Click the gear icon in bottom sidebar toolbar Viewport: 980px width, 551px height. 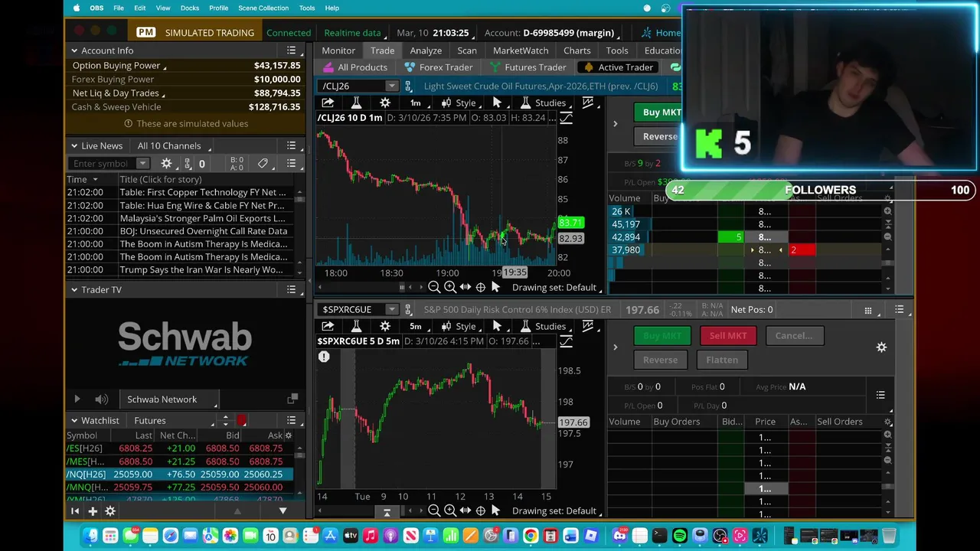click(110, 511)
